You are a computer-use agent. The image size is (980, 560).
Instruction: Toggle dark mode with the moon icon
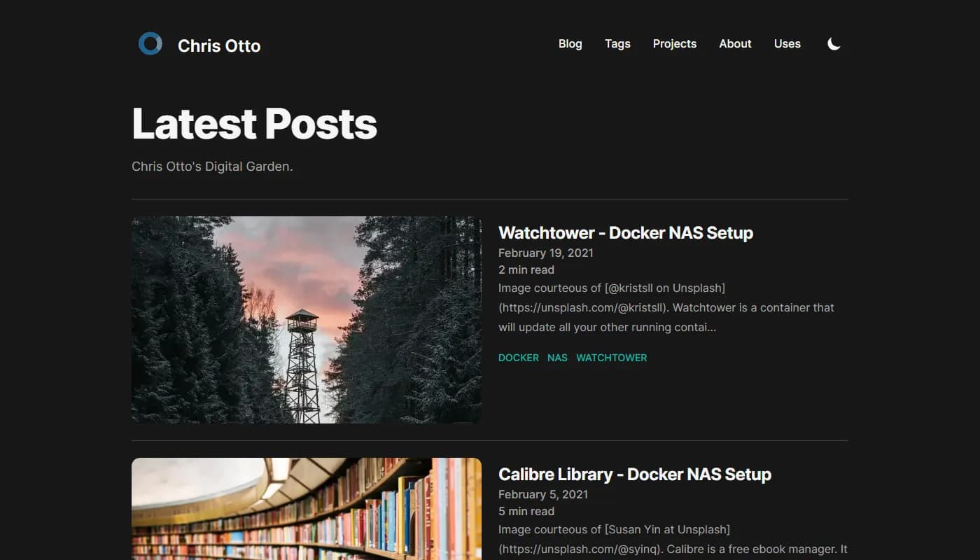pos(834,44)
